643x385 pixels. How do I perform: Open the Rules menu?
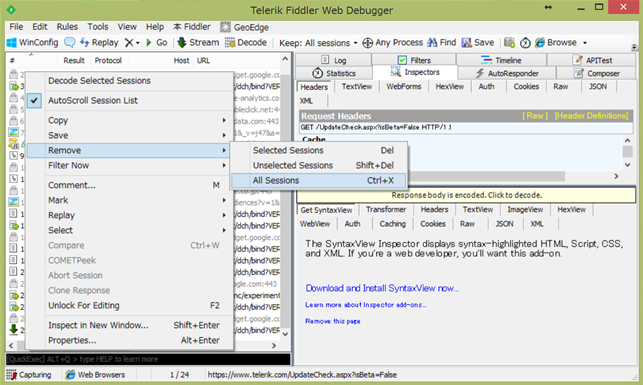tap(67, 27)
